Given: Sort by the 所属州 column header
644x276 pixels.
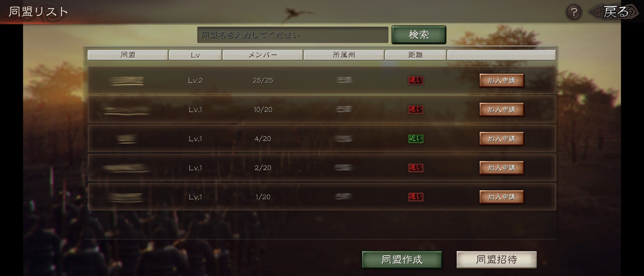Looking at the screenshot, I should pos(344,55).
